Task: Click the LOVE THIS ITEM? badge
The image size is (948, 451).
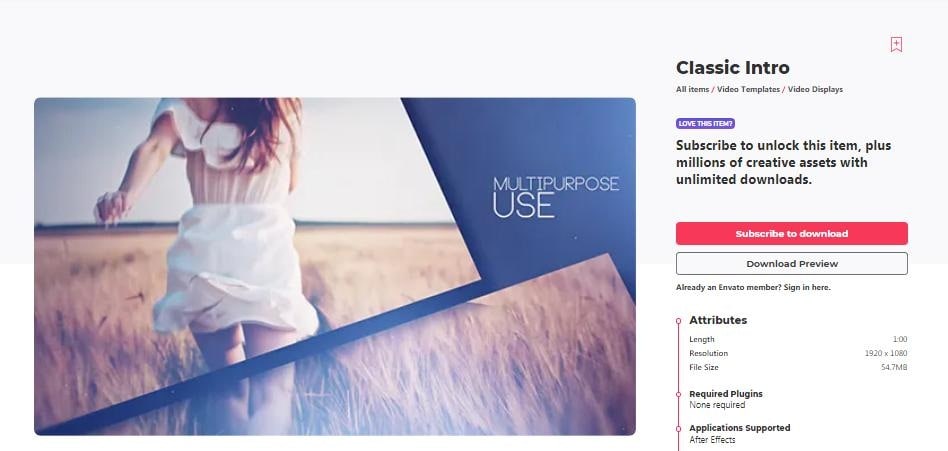Action: click(x=705, y=124)
